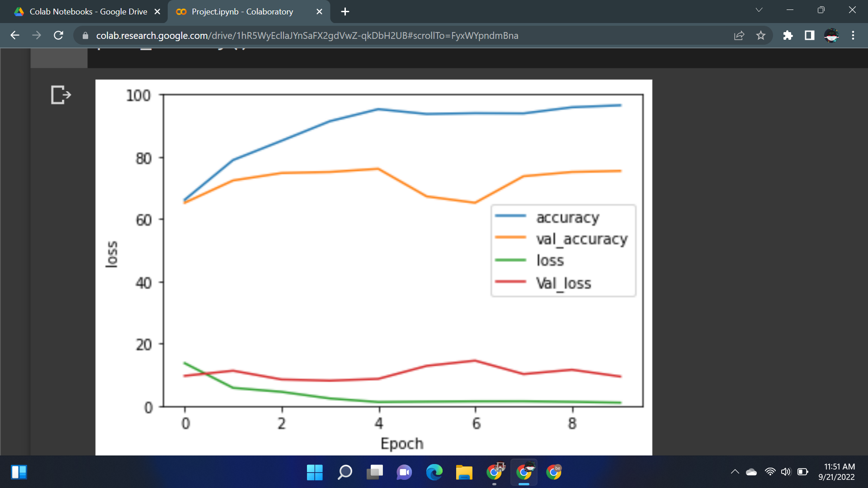This screenshot has height=488, width=868.
Task: Click the cell output toggle icon
Action: [x=61, y=95]
